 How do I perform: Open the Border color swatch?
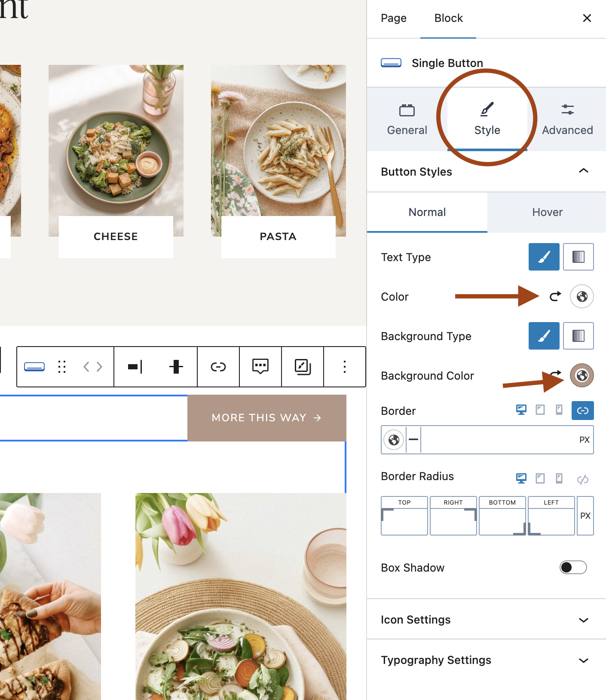394,440
